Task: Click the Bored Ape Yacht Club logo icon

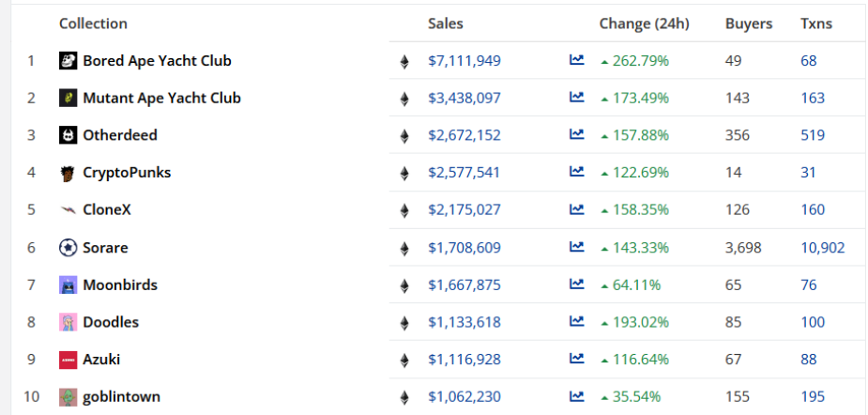Action: (x=68, y=61)
